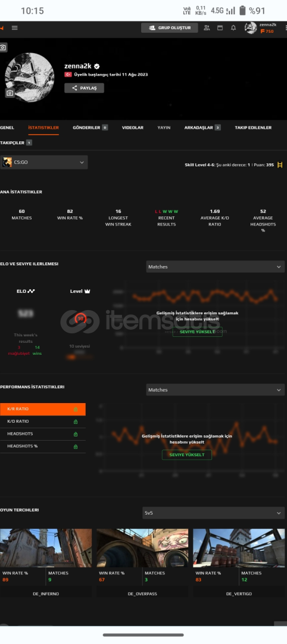Open the hamburger menu in top bar

tap(15, 28)
